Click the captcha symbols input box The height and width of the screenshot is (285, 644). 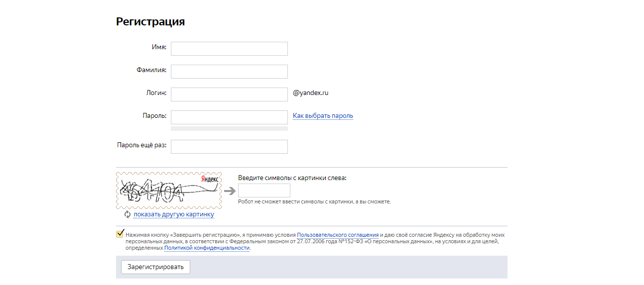pos(264,190)
